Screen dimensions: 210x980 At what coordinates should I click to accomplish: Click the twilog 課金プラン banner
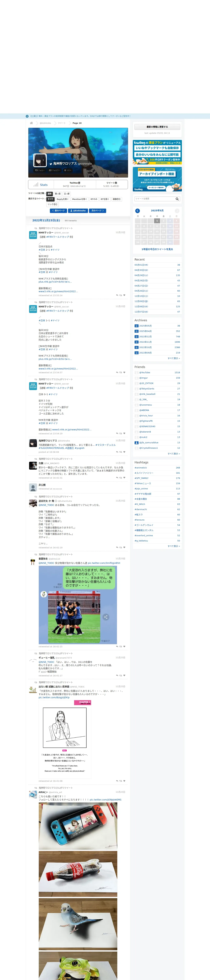[157, 152]
